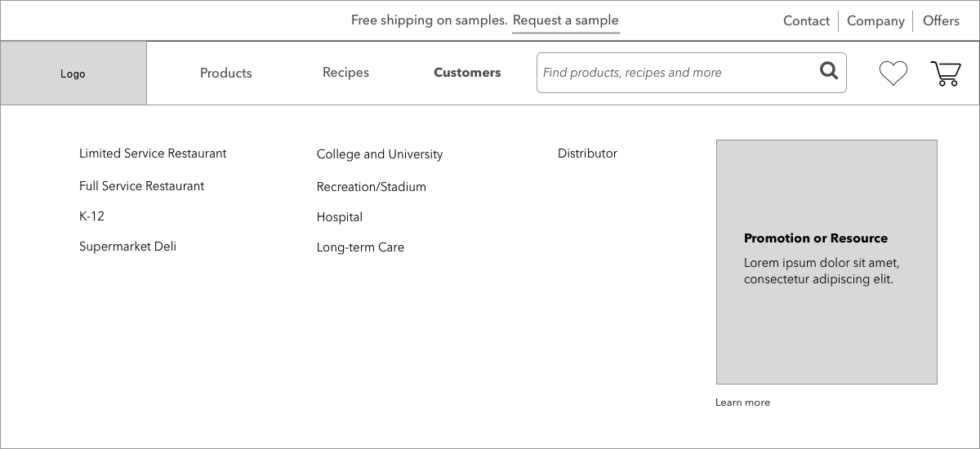The height and width of the screenshot is (449, 980).
Task: Focus the Find products search field
Action: click(691, 73)
